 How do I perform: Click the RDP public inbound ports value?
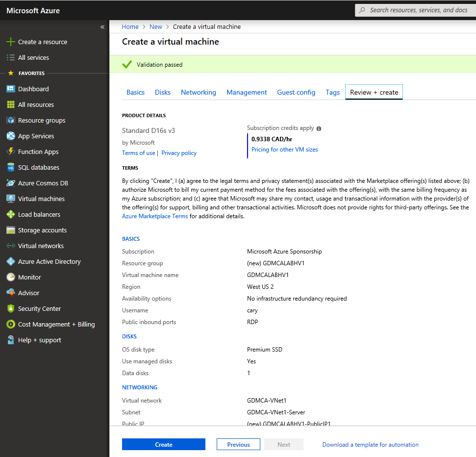pyautogui.click(x=252, y=322)
